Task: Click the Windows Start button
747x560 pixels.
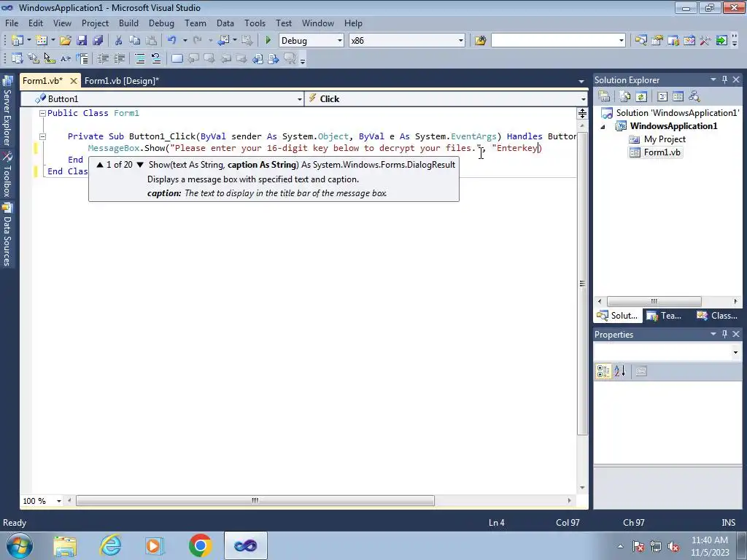Action: [20, 545]
